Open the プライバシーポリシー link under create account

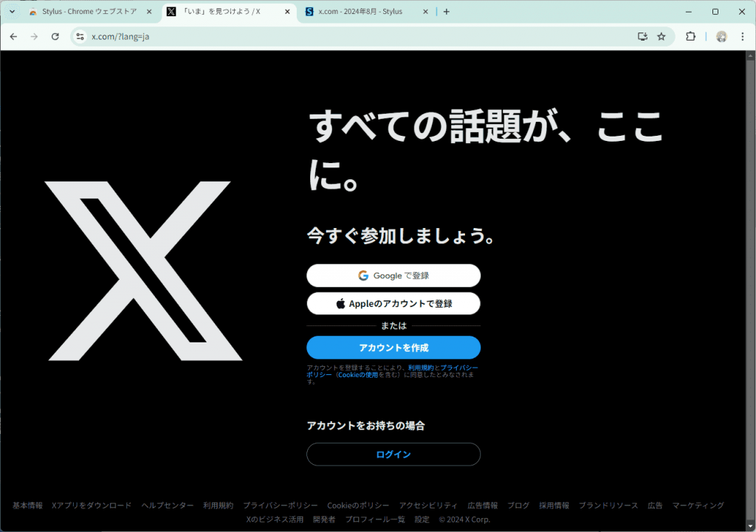click(459, 367)
